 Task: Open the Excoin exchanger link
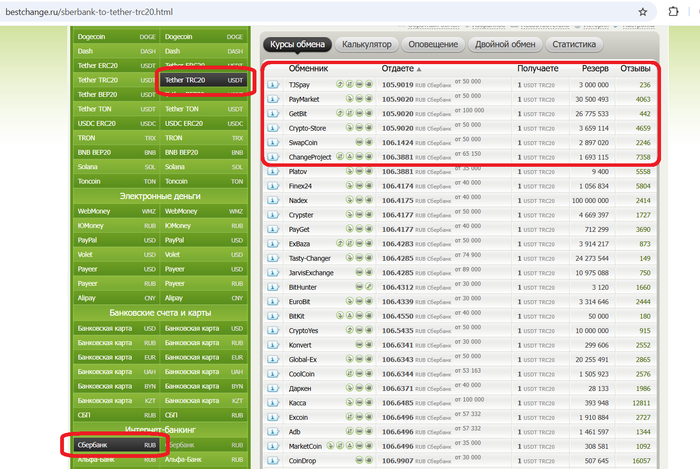tap(298, 418)
